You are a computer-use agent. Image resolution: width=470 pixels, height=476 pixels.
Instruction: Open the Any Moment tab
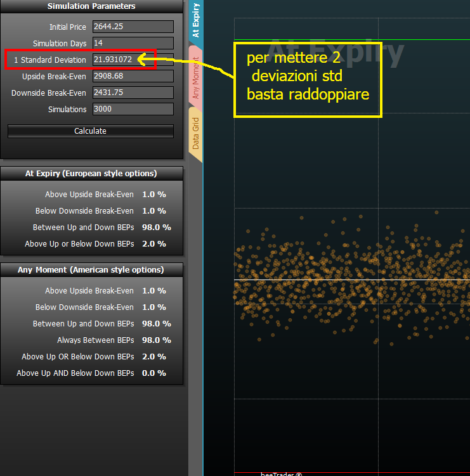coord(196,78)
